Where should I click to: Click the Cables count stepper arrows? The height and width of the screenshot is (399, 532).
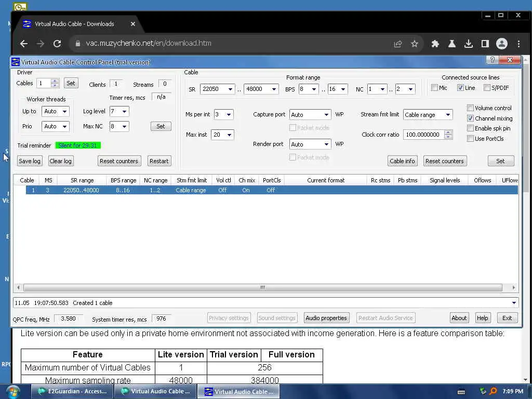[55, 83]
